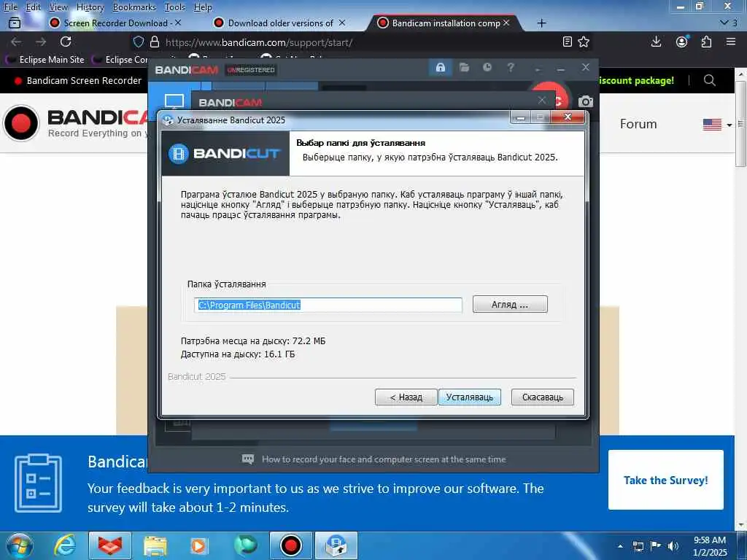This screenshot has height=560, width=747.
Task: Open a new browser tab
Action: [x=542, y=23]
